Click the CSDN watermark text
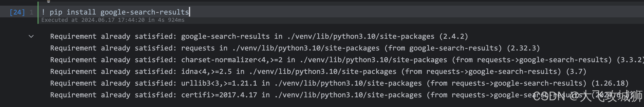Viewport: 644px width, 107px height. (x=588, y=96)
